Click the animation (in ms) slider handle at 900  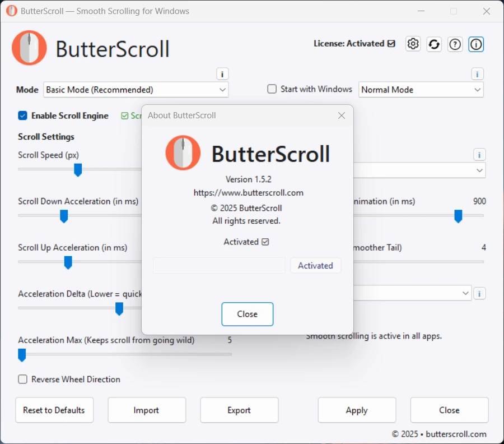[458, 216]
